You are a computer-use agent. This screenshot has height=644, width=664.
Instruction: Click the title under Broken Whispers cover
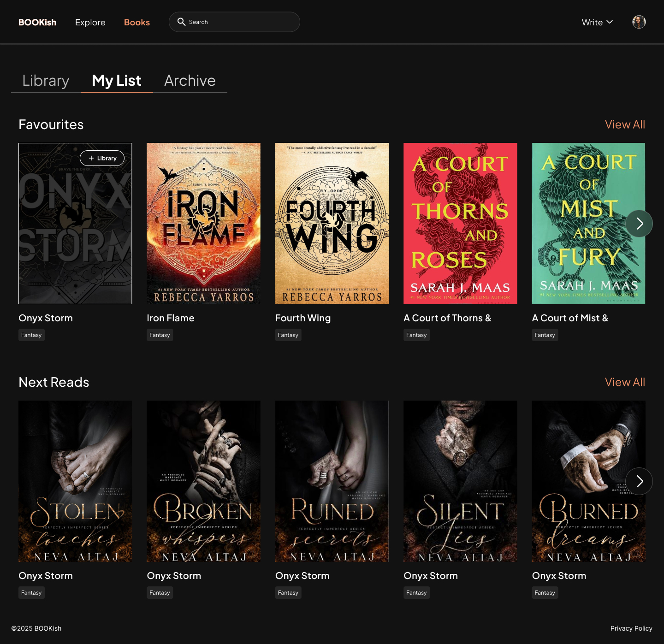pos(174,576)
